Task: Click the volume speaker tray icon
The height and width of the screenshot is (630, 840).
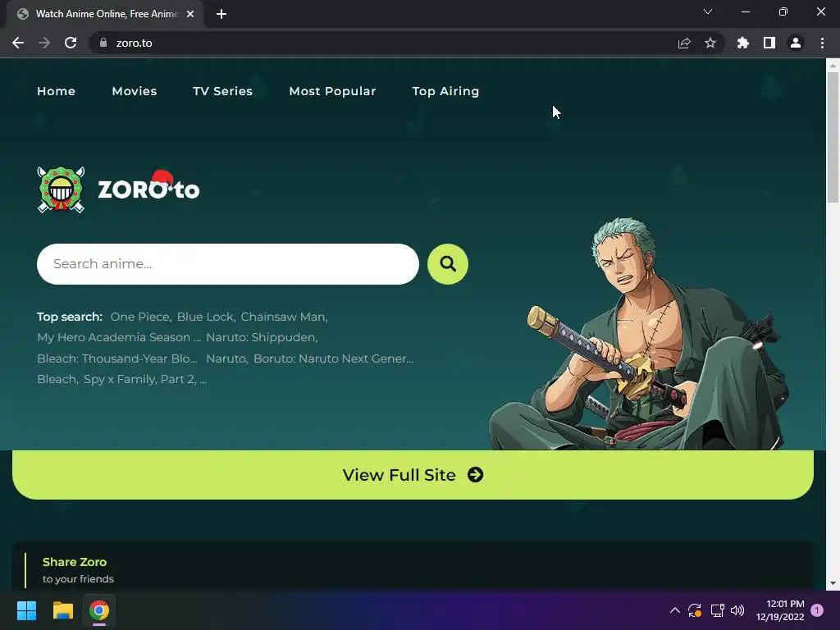Action: point(737,610)
